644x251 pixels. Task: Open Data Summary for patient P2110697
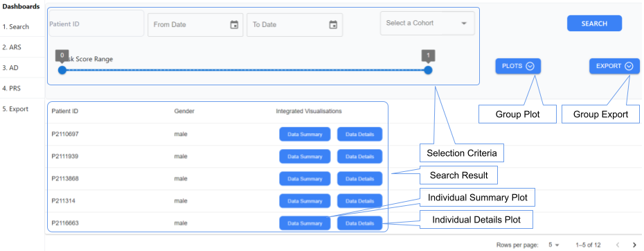click(x=305, y=134)
